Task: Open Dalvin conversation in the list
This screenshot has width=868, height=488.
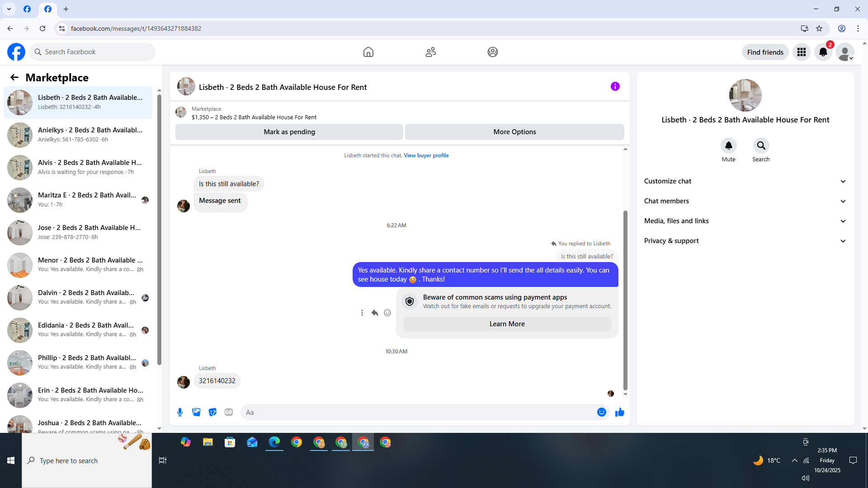Action: 78,297
